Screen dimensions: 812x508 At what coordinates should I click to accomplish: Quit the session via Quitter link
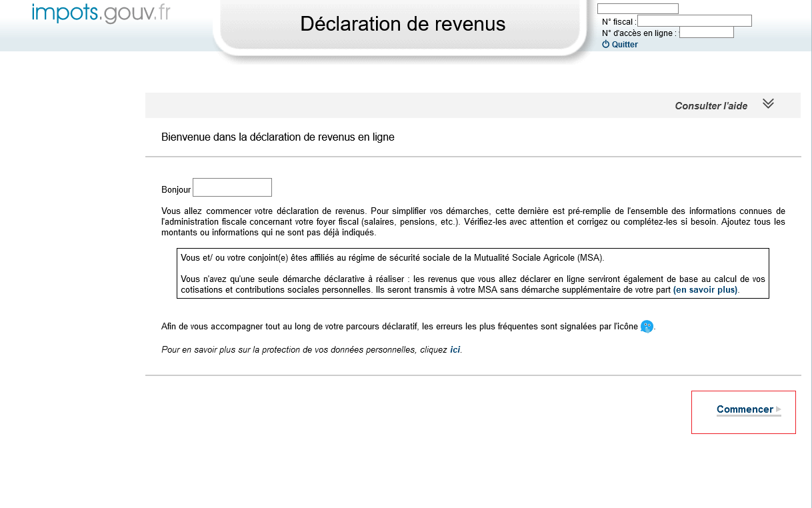click(625, 45)
